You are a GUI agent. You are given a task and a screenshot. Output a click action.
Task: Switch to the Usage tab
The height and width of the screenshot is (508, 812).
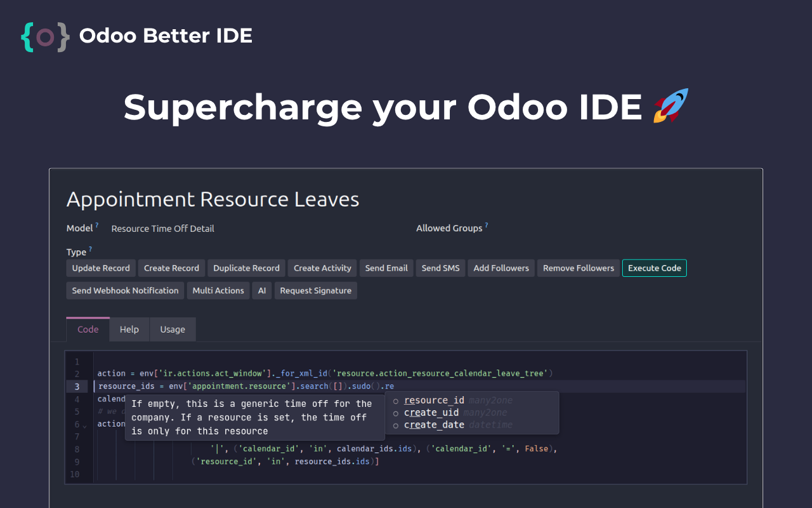[173, 330]
